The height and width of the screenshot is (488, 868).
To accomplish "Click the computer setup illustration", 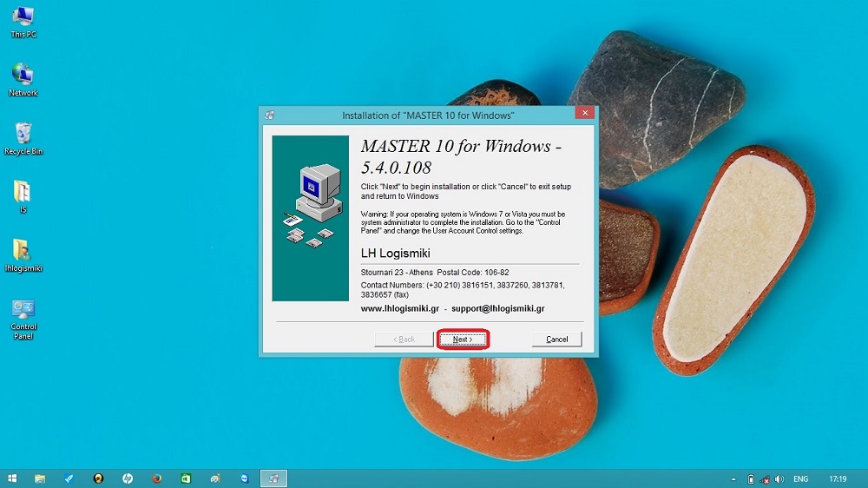I will (x=311, y=218).
